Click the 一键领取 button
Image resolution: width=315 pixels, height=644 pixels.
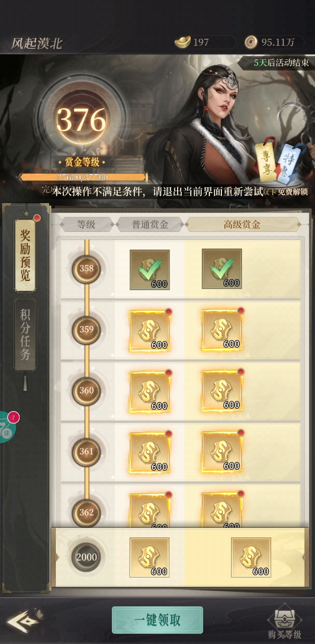[x=157, y=620]
